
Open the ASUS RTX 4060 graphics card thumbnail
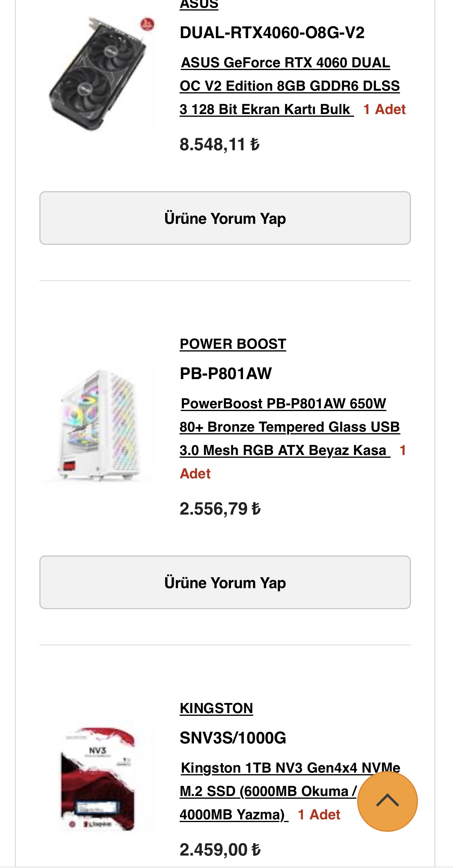point(97,75)
